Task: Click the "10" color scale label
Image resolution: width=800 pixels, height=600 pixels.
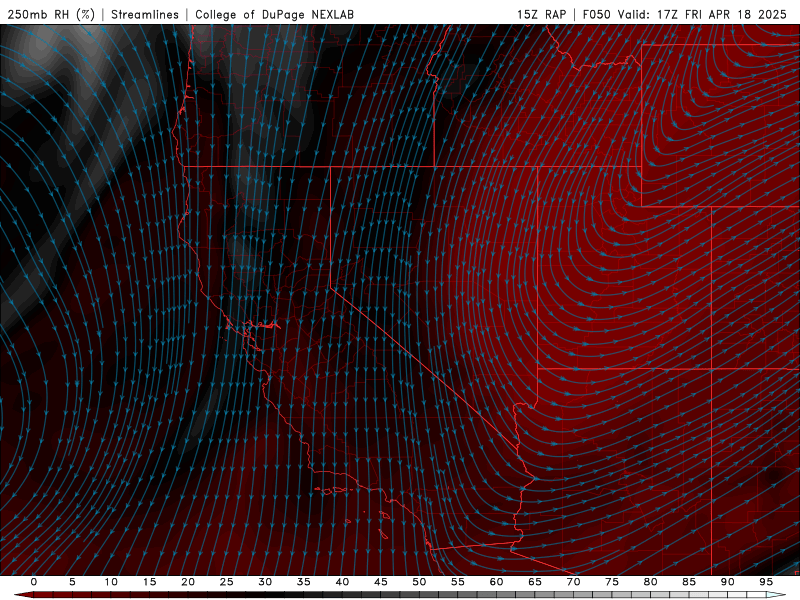Action: pyautogui.click(x=111, y=582)
